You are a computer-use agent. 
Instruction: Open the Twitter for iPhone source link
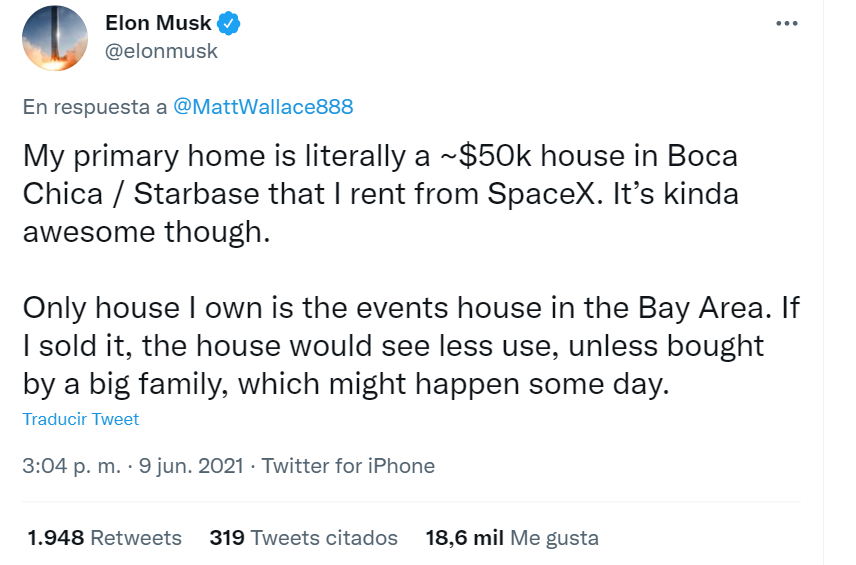[x=348, y=466]
